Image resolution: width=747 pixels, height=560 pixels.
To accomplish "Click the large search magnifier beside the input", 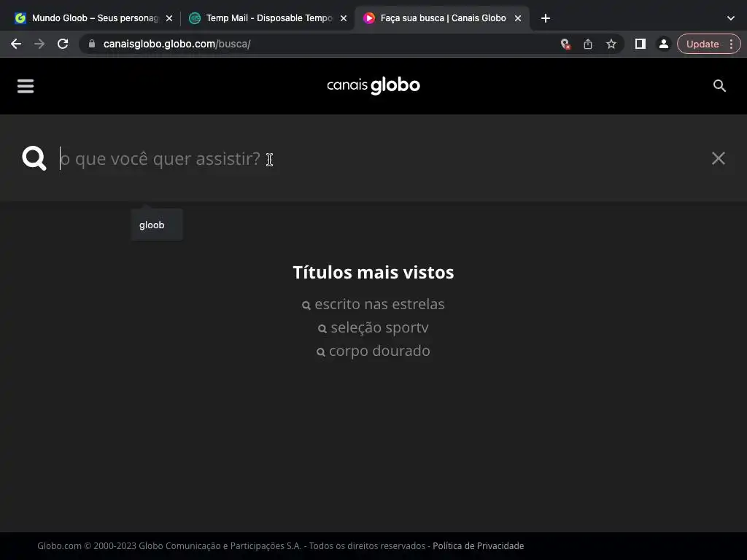I will tap(34, 158).
